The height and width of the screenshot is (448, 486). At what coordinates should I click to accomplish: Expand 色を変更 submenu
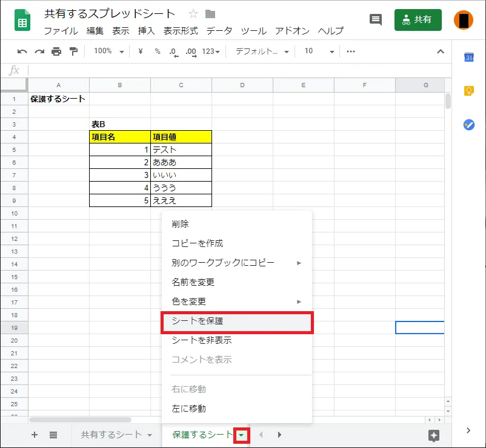tap(237, 301)
